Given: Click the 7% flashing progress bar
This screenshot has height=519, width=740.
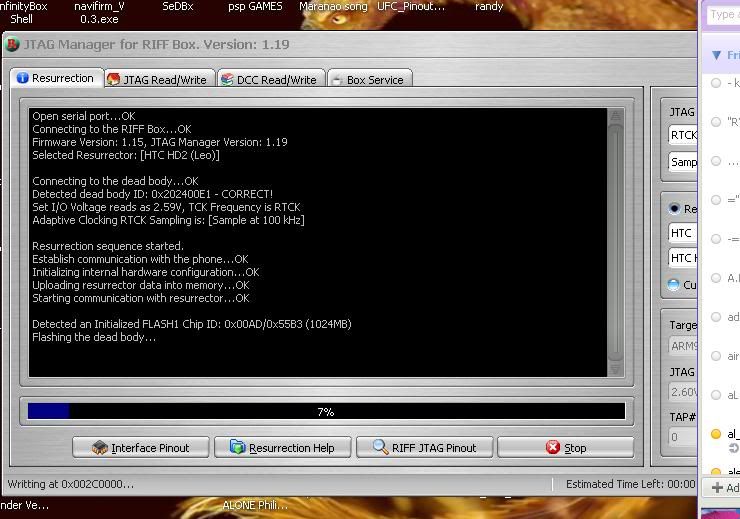Looking at the screenshot, I should (x=327, y=411).
